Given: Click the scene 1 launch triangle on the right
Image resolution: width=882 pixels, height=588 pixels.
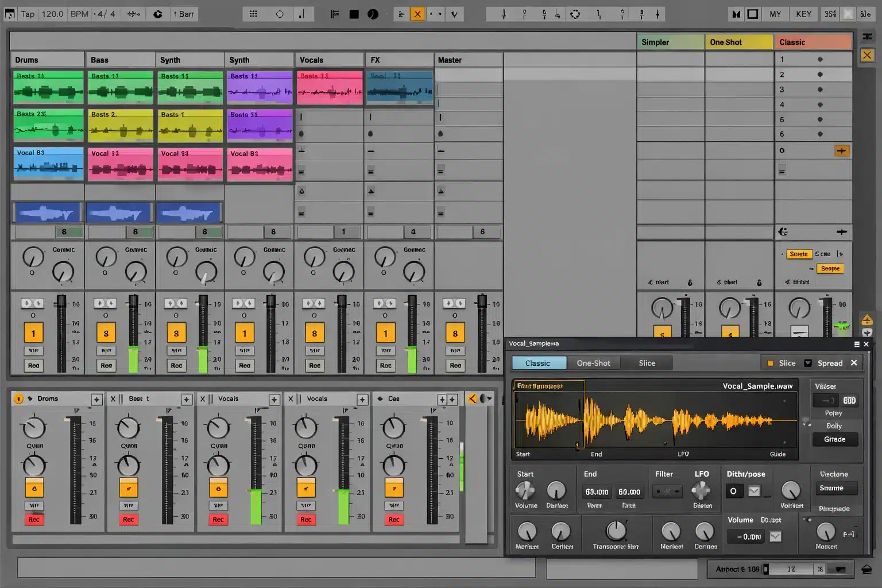Looking at the screenshot, I should tap(821, 59).
